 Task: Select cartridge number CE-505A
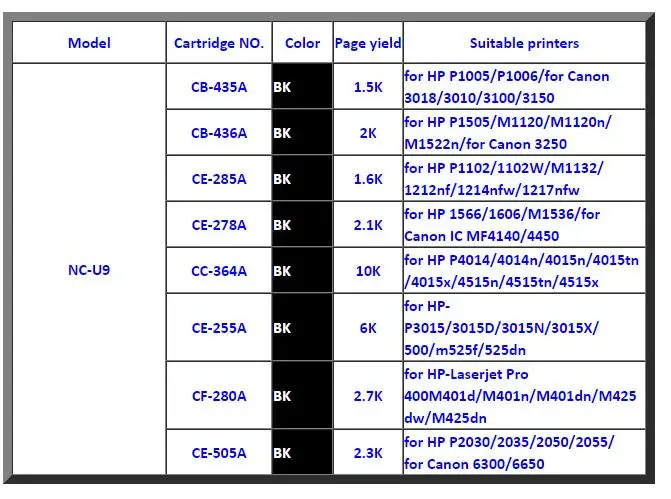(x=219, y=453)
